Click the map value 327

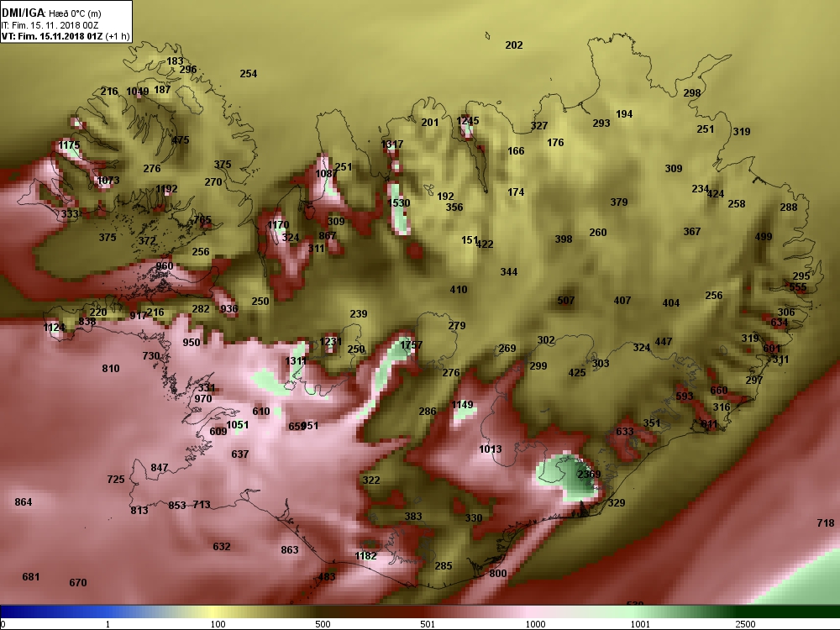[x=539, y=125]
